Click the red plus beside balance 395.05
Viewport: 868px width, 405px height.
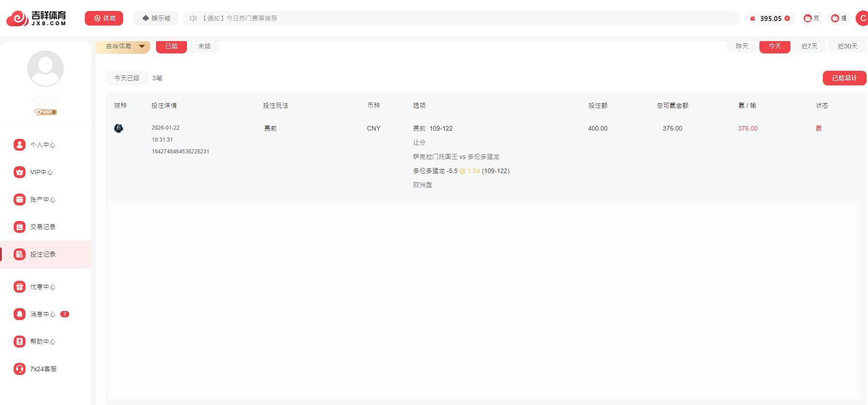coord(787,18)
